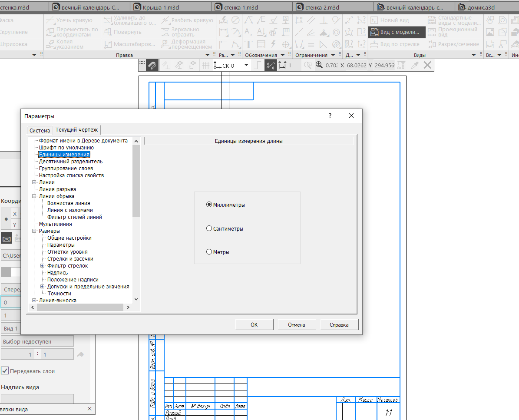Select Десятичный разделитель tree item
This screenshot has height=420, width=519.
(x=71, y=162)
